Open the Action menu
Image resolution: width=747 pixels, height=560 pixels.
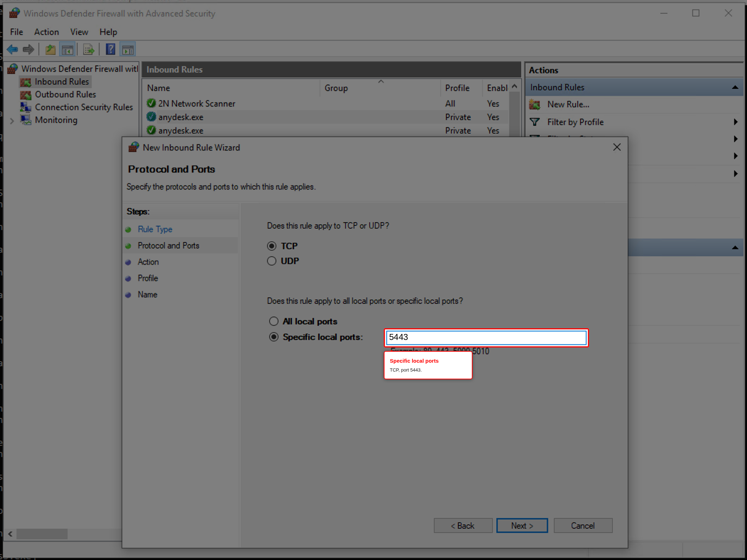(47, 32)
